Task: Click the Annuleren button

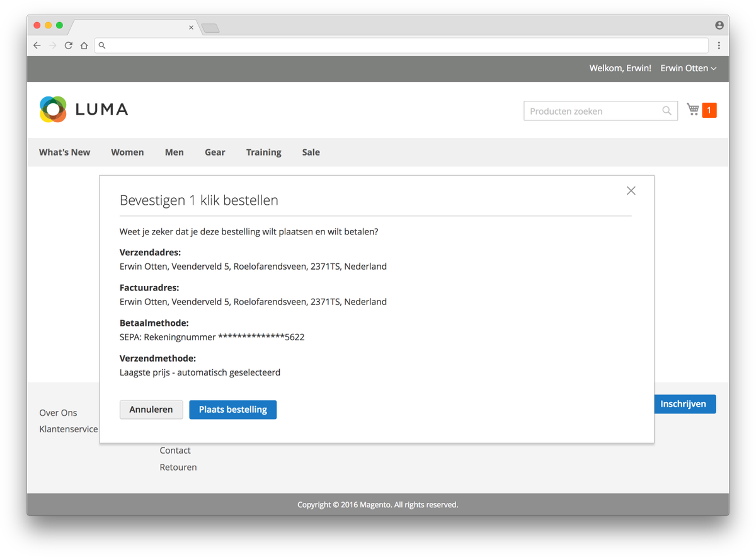Action: point(151,410)
